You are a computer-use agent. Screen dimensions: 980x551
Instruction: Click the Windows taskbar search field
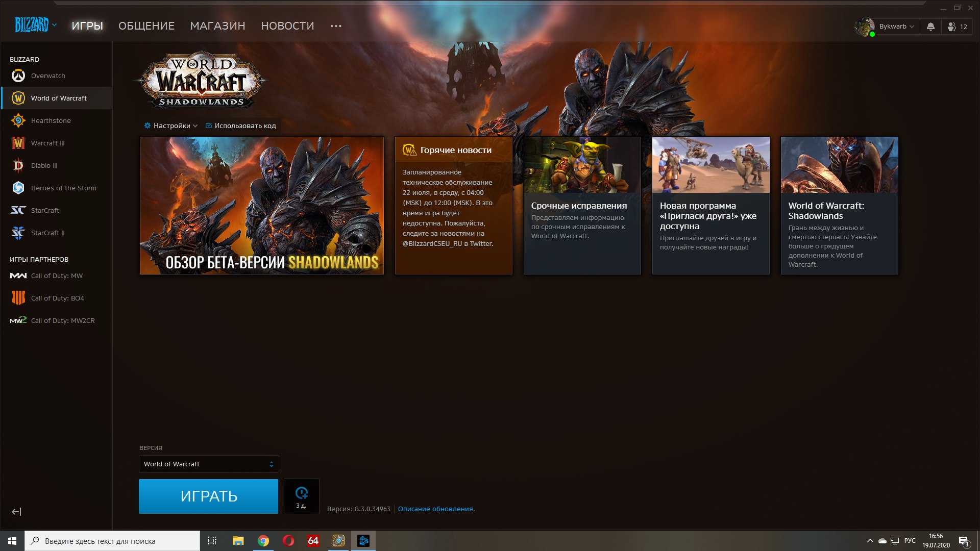click(x=112, y=541)
